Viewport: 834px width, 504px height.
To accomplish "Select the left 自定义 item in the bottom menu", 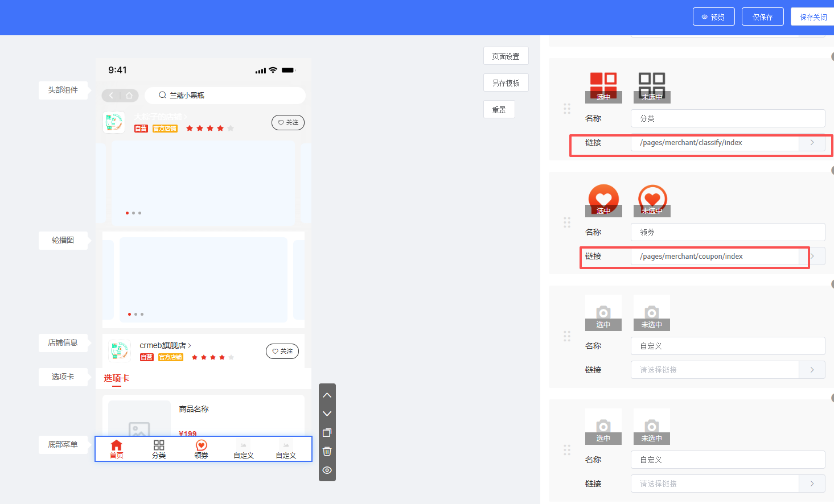I will [244, 449].
